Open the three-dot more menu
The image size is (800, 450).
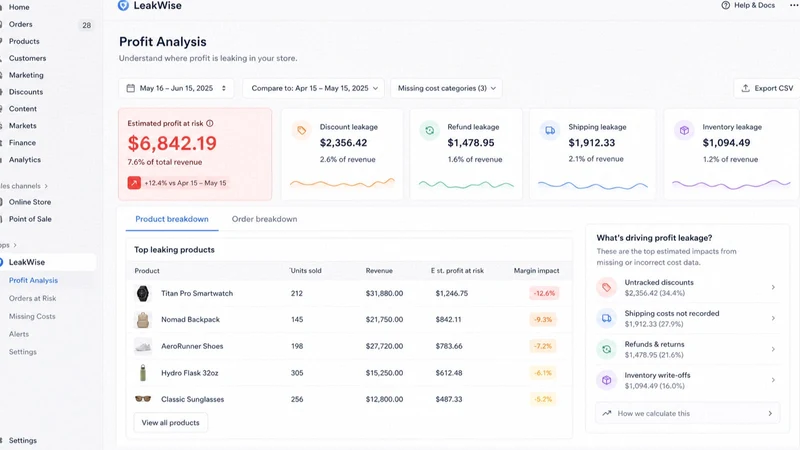tap(794, 5)
